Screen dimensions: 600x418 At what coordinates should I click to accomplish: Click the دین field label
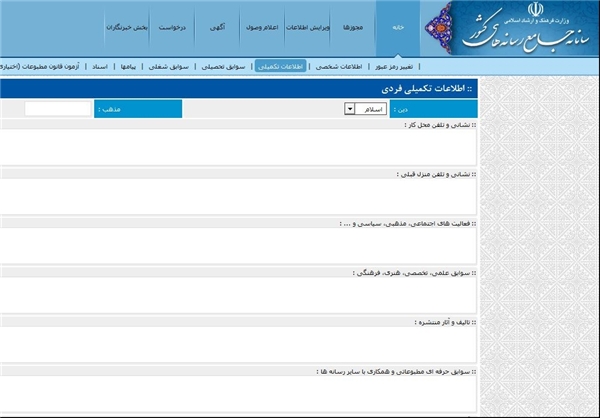click(x=434, y=109)
